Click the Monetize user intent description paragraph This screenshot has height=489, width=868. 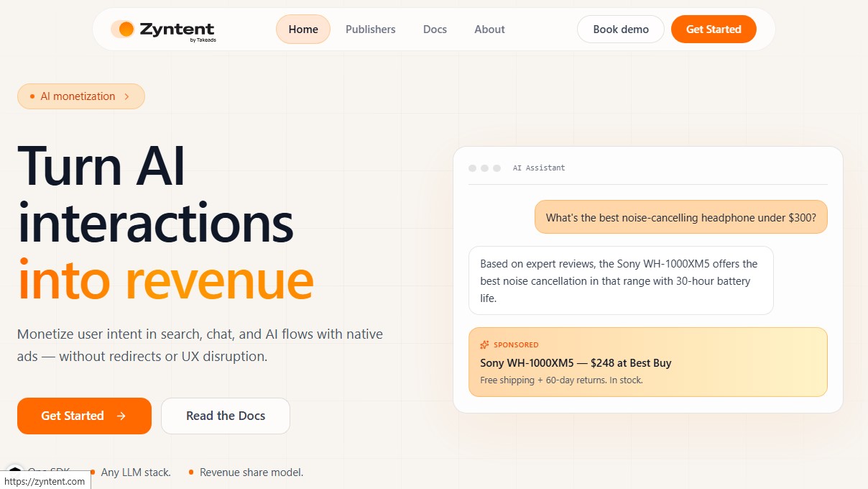click(x=200, y=345)
